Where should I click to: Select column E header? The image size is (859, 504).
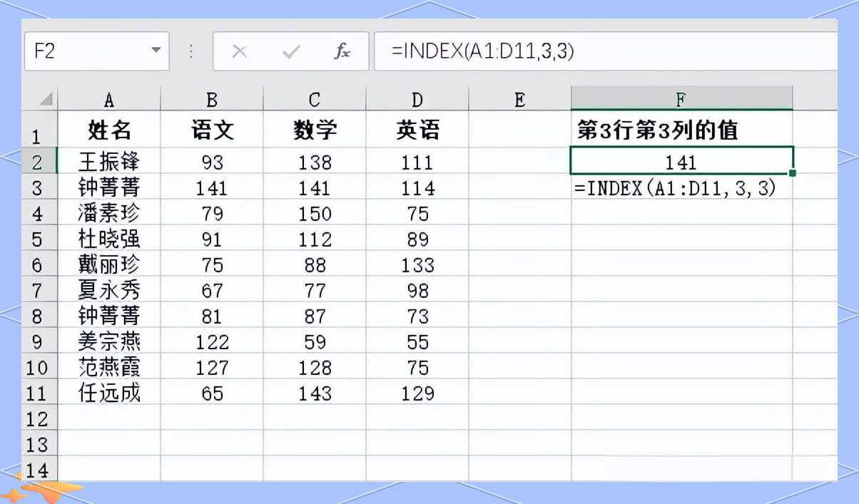pos(519,99)
